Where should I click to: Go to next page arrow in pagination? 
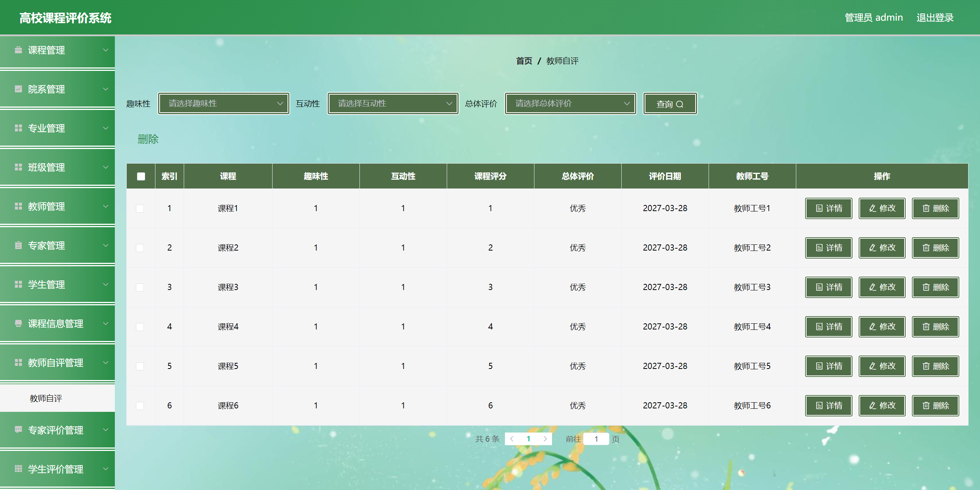click(x=545, y=439)
